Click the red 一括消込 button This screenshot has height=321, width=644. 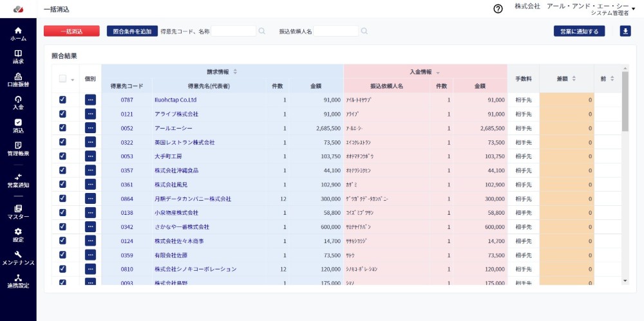[71, 31]
